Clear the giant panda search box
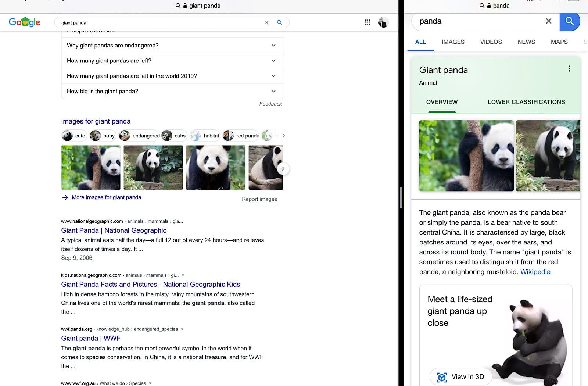This screenshot has height=386, width=588. (267, 22)
